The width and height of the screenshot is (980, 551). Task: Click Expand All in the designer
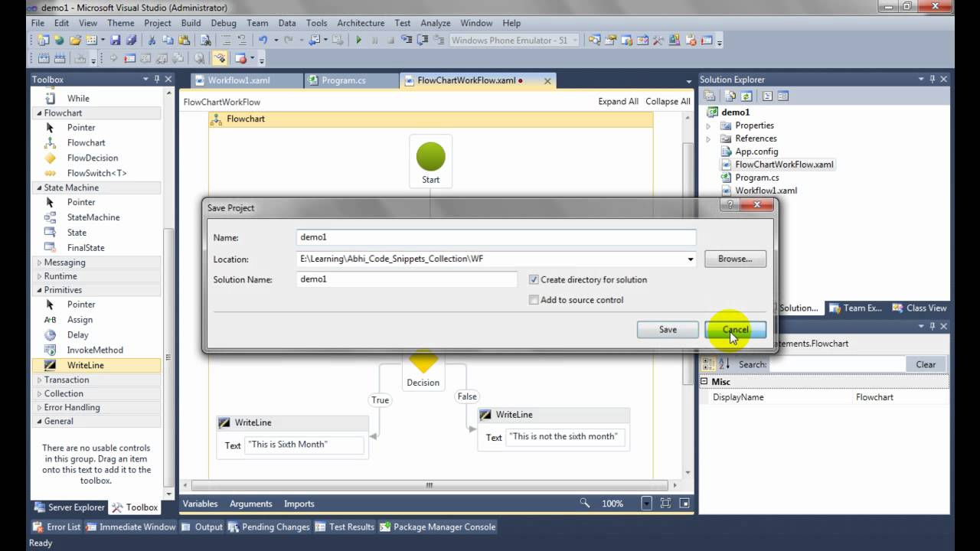[x=618, y=101]
